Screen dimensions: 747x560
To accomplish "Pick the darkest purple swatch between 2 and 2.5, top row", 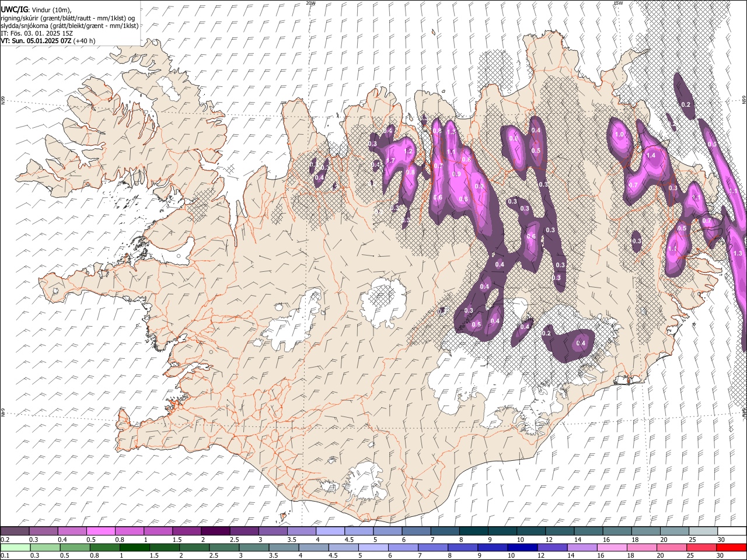I will [215, 531].
